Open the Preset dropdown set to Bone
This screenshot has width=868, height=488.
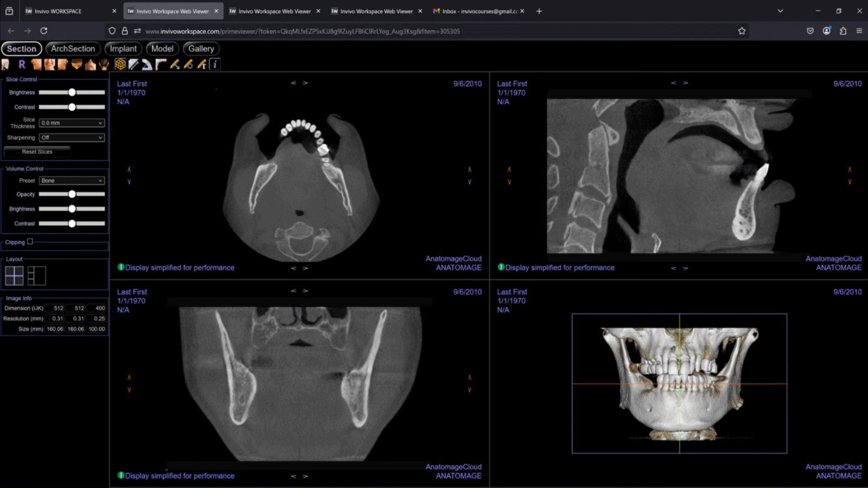[72, 181]
